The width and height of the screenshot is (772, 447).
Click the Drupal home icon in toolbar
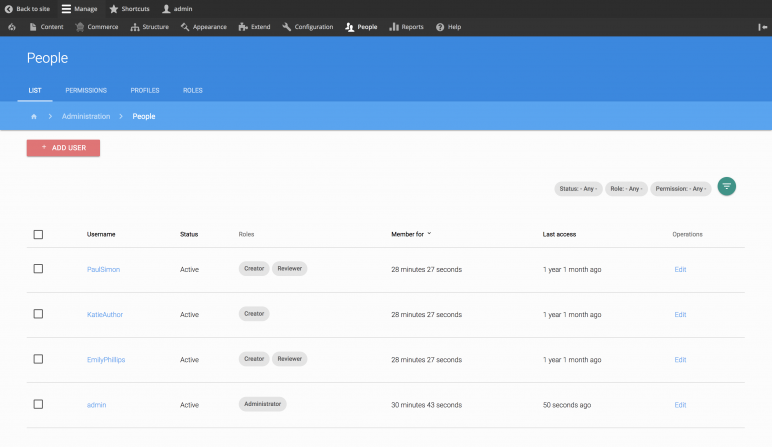click(x=11, y=27)
